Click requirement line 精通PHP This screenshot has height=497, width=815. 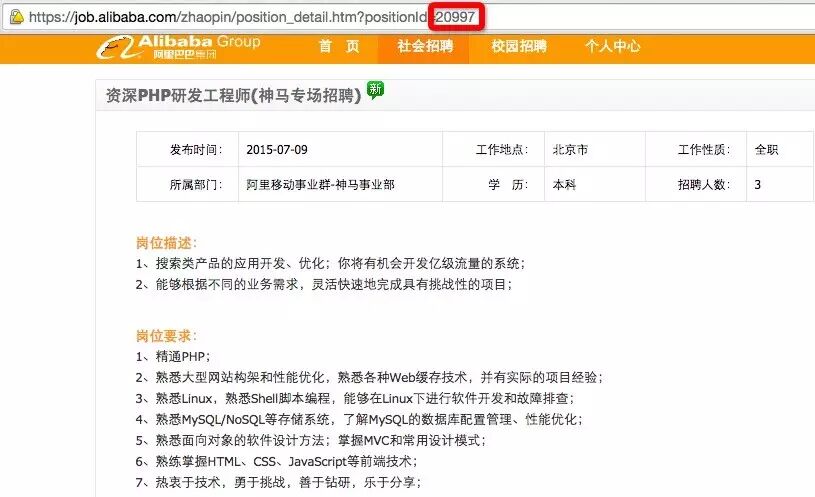[173, 357]
